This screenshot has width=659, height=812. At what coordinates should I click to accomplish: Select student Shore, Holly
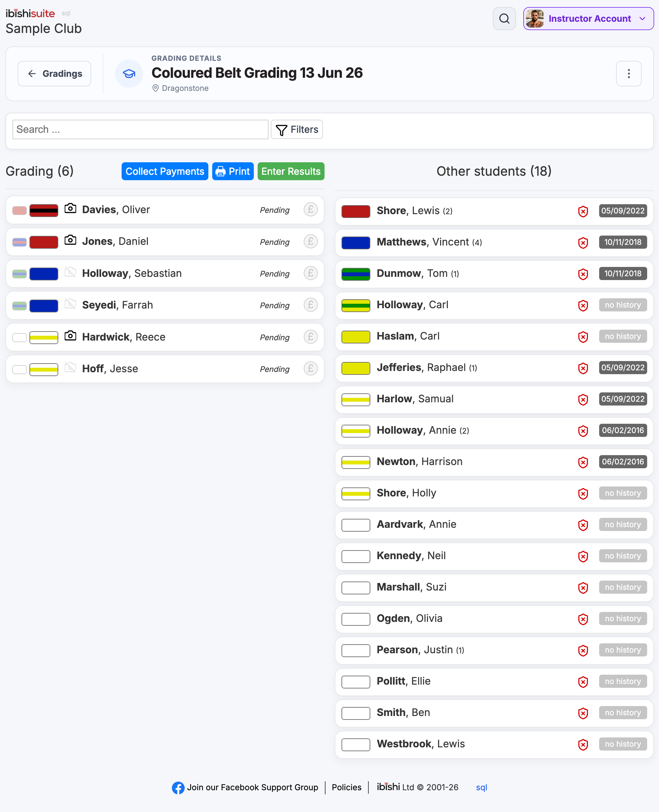point(494,494)
